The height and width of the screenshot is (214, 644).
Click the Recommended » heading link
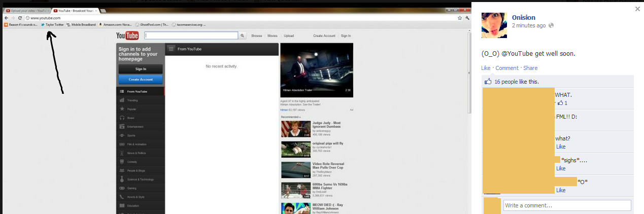click(x=290, y=117)
